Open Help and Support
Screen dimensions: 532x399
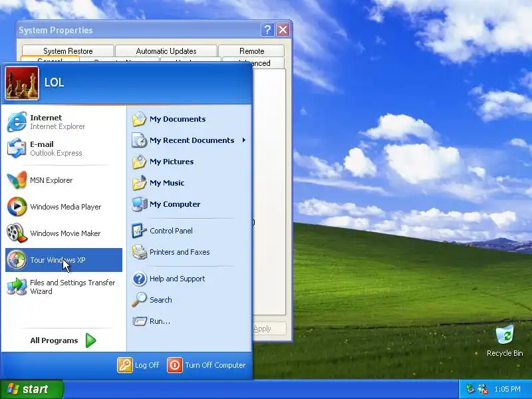[190, 279]
